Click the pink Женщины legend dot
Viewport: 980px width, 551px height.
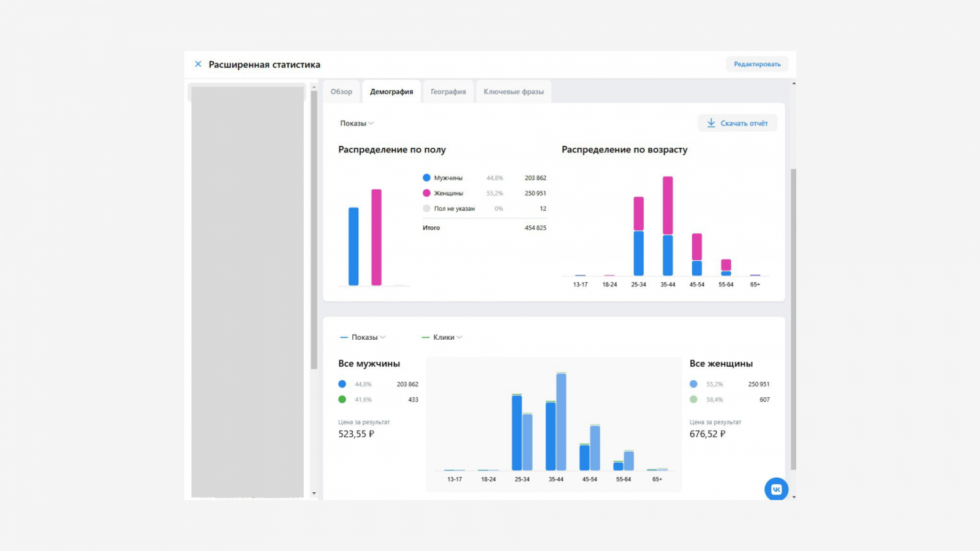pyautogui.click(x=426, y=193)
